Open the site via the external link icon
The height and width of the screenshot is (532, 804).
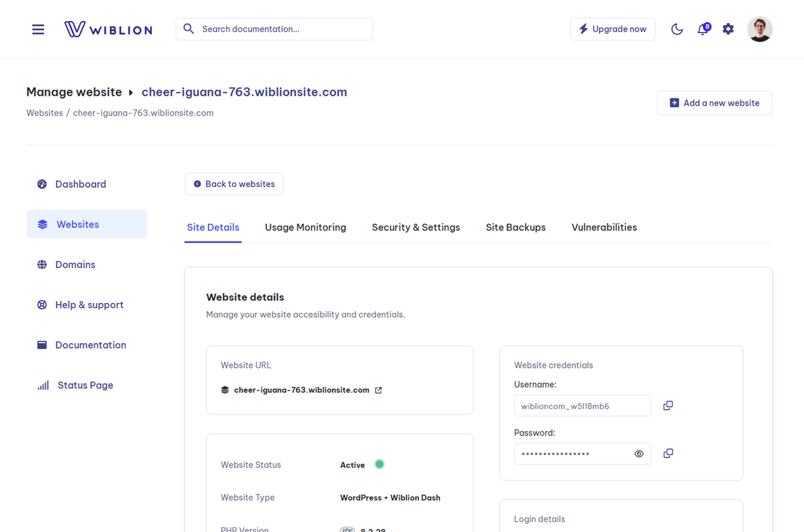(x=379, y=390)
